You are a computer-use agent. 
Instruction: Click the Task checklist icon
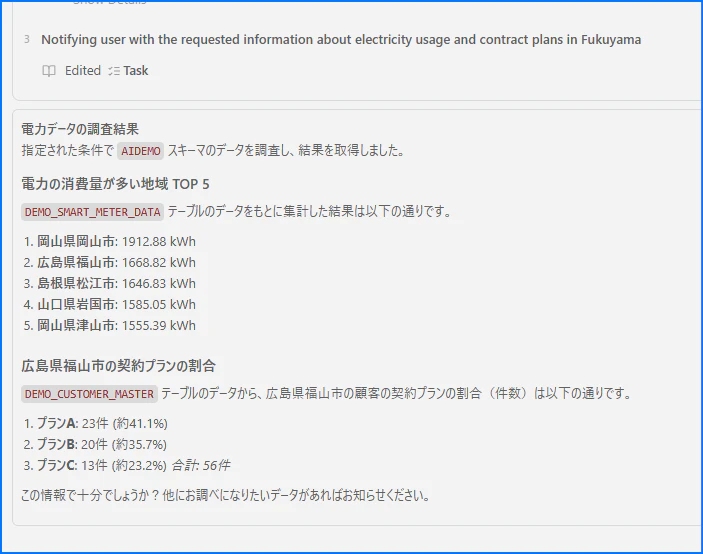[114, 71]
